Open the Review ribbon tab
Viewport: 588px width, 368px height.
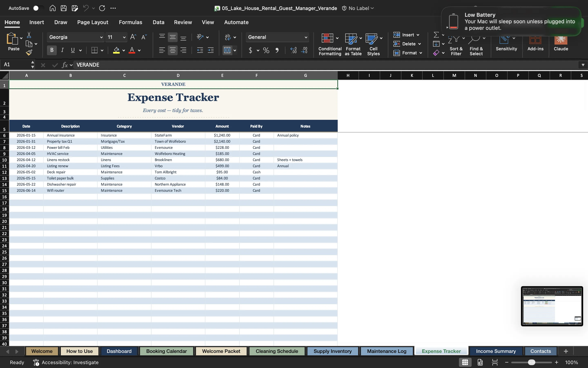pyautogui.click(x=183, y=22)
